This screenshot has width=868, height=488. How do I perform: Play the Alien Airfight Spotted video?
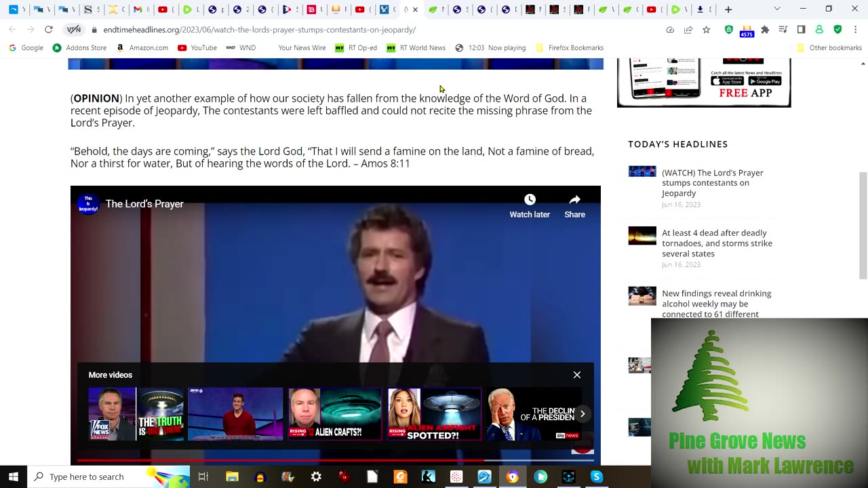coord(435,414)
